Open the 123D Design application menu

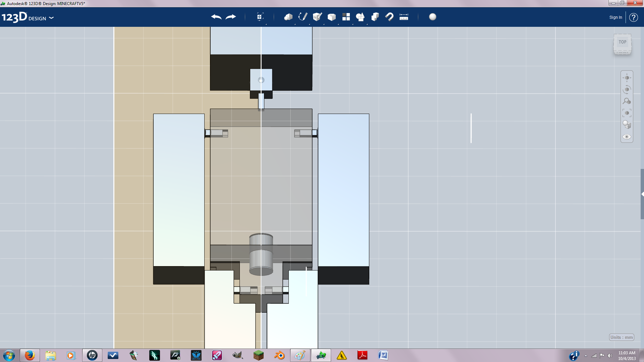[x=28, y=17]
